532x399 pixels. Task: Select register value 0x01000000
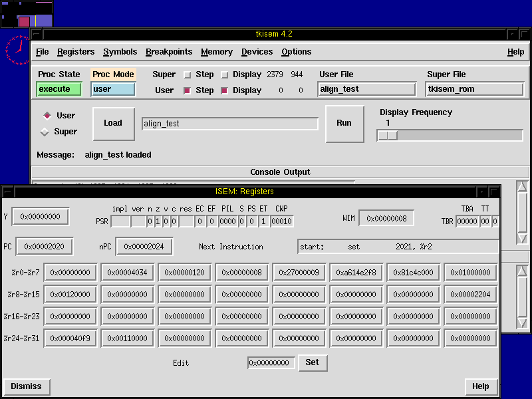(x=471, y=273)
